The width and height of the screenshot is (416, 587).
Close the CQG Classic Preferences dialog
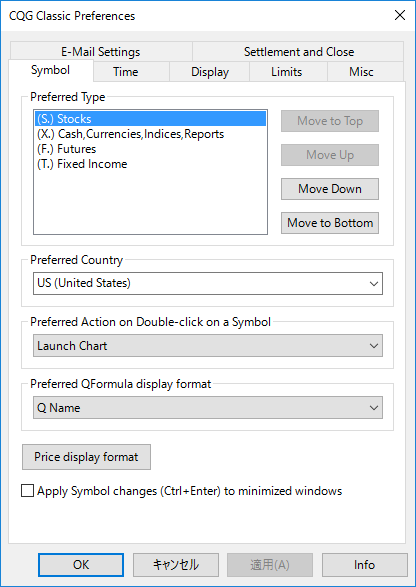[x=400, y=15]
